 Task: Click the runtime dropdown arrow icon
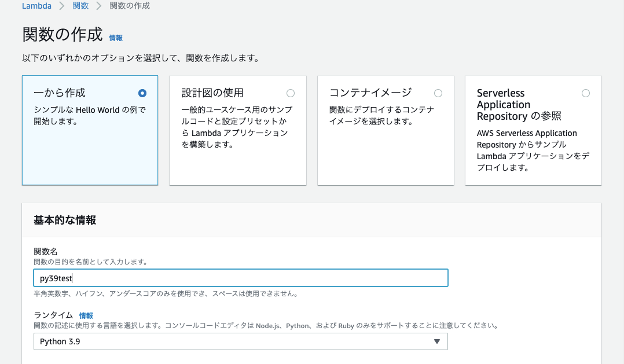click(437, 341)
